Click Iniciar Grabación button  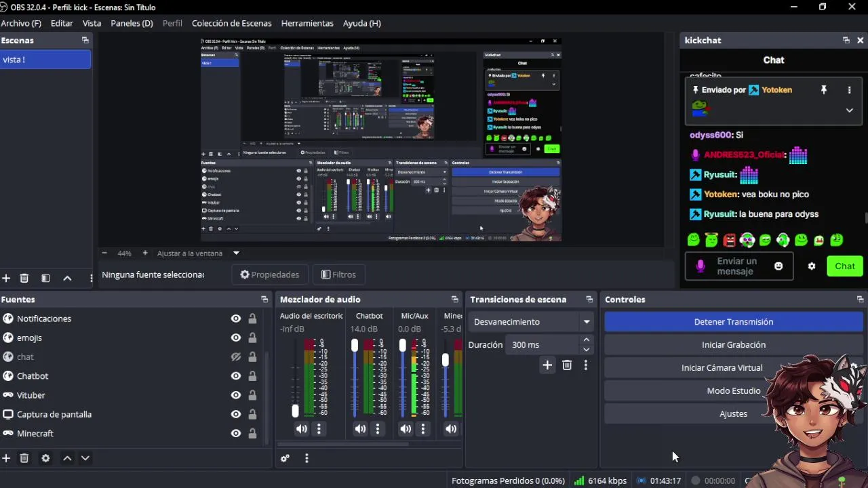[x=734, y=345]
